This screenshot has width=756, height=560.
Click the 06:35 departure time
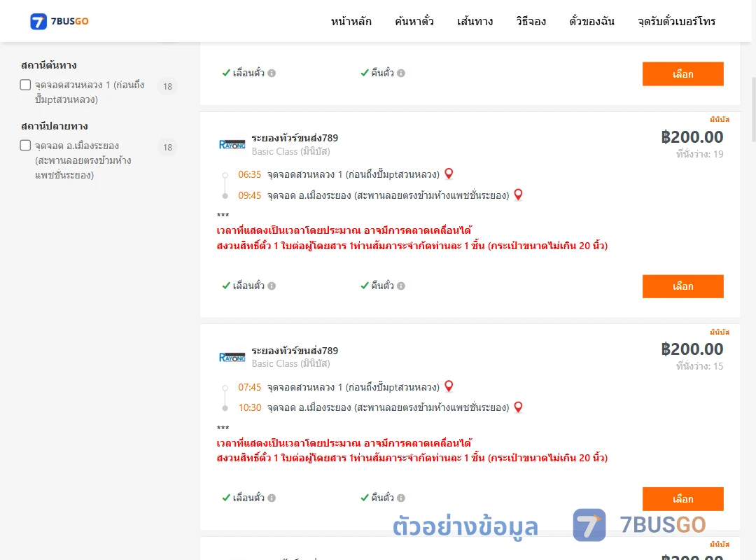pyautogui.click(x=249, y=174)
